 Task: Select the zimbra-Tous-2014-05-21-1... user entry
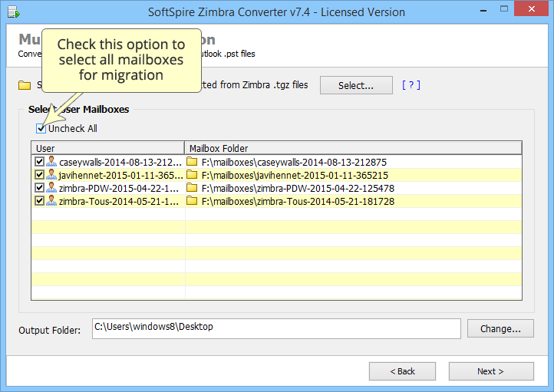[x=119, y=201]
